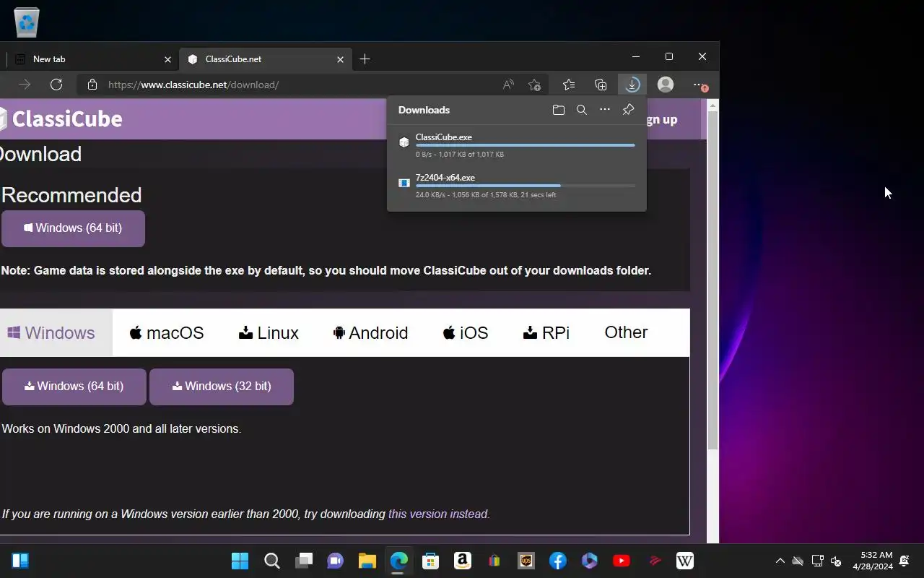Click the Recommended Windows (64 bit) button

point(73,228)
